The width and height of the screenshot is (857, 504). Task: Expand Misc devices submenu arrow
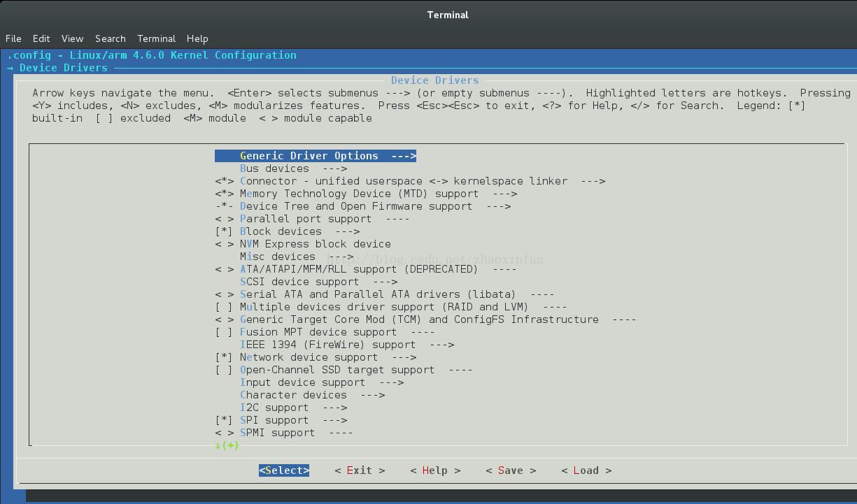click(341, 257)
